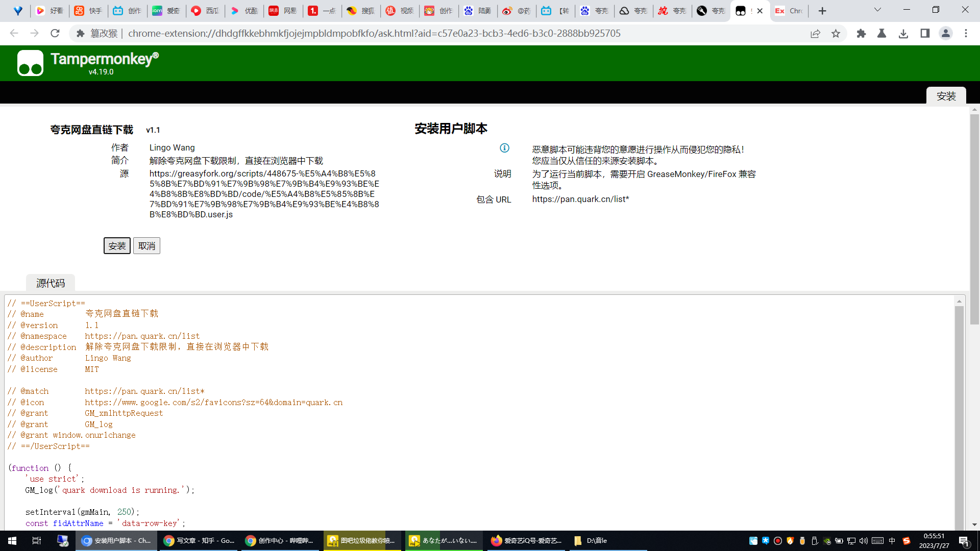
Task: Open the Extensions puzzle-piece icon
Action: [x=862, y=33]
